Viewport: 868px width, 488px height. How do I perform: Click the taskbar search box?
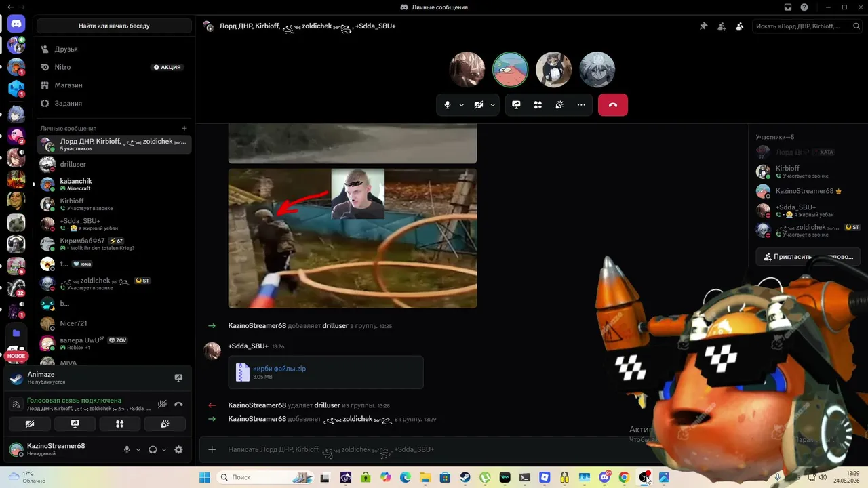coord(266,477)
